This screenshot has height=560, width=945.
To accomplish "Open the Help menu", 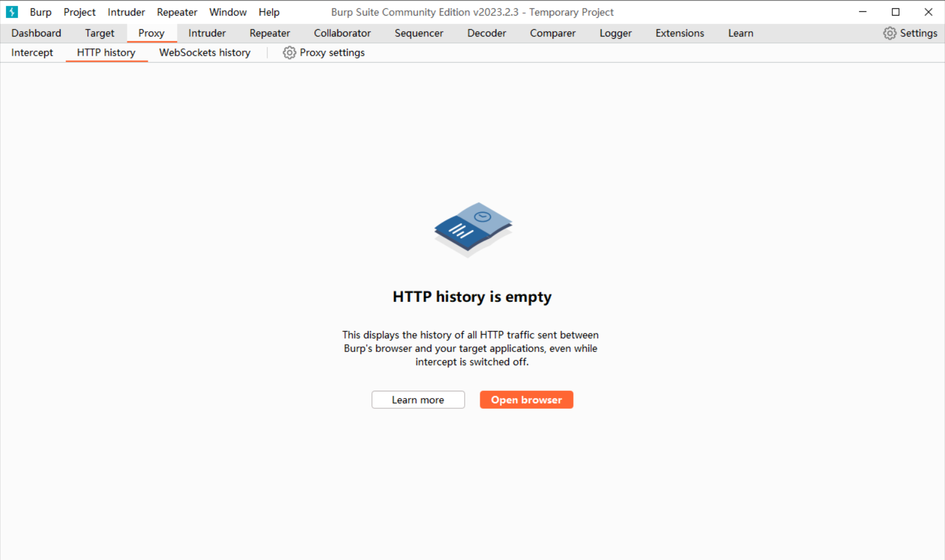I will (x=269, y=12).
